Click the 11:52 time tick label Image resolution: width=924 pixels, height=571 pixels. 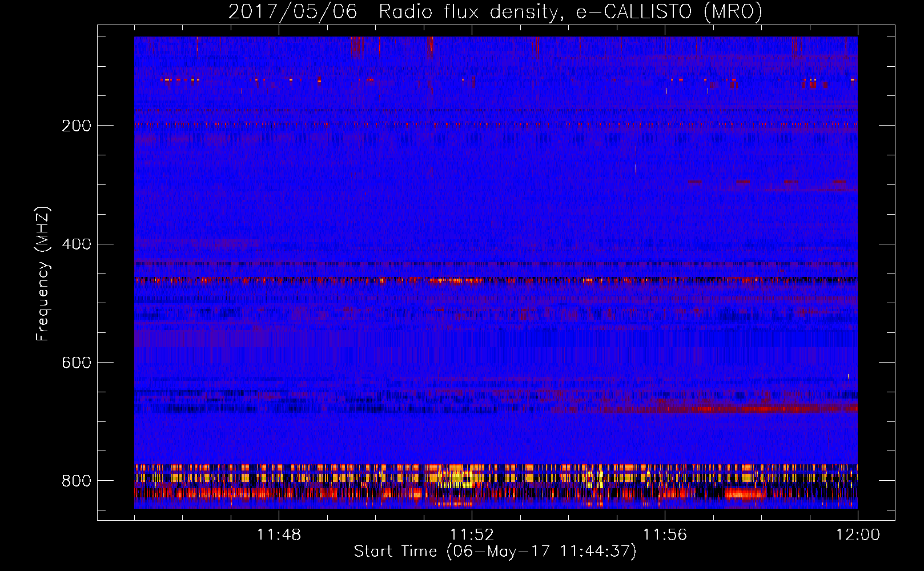[x=472, y=535]
